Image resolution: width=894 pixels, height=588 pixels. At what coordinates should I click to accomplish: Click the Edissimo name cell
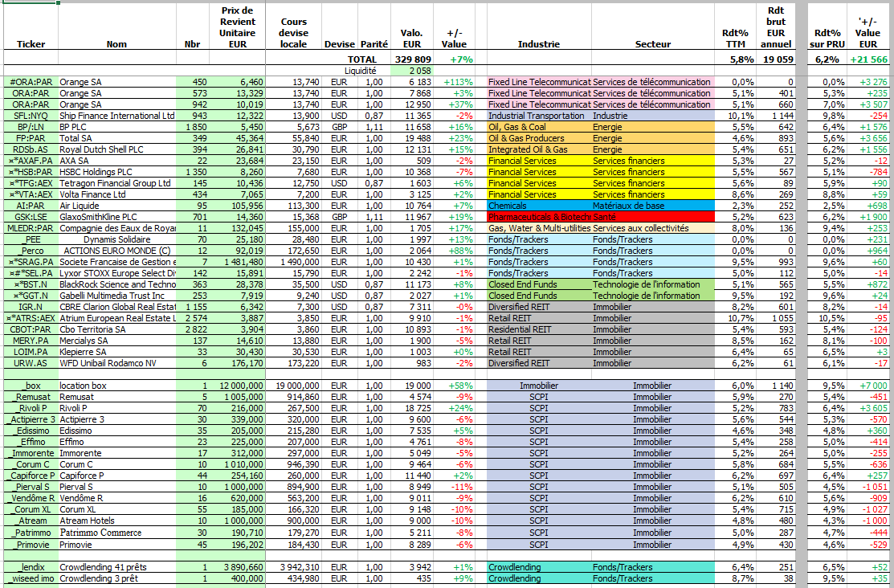pos(117,431)
